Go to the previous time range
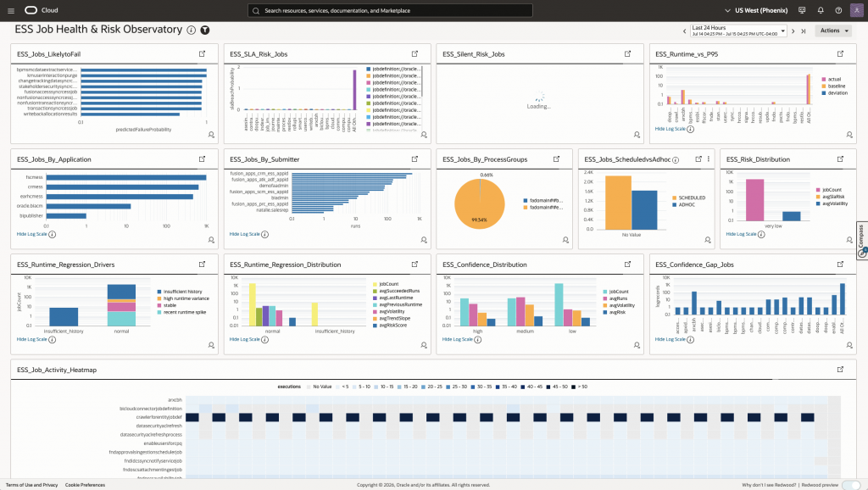The width and height of the screenshot is (868, 490). coord(684,31)
